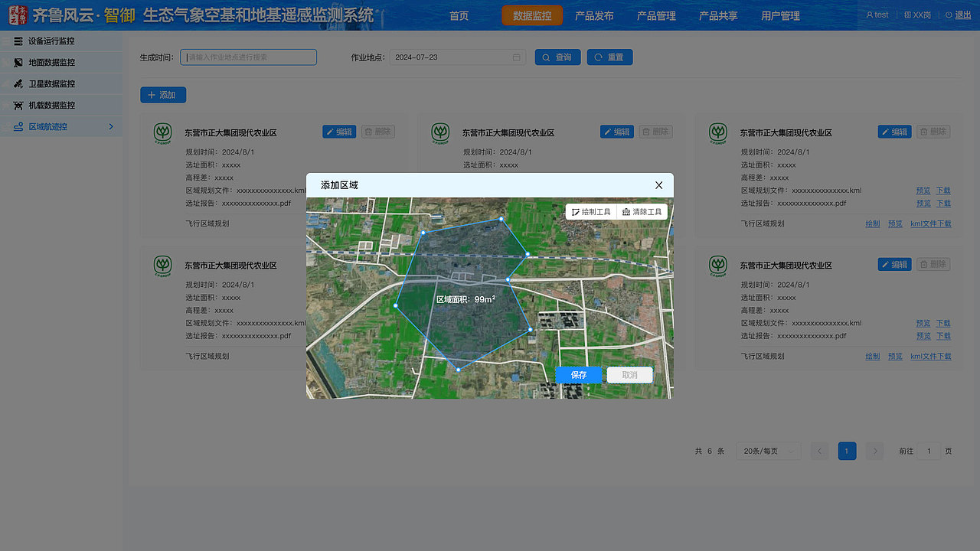Click 删除 on the top-right card
The height and width of the screenshot is (551, 980).
click(x=933, y=132)
